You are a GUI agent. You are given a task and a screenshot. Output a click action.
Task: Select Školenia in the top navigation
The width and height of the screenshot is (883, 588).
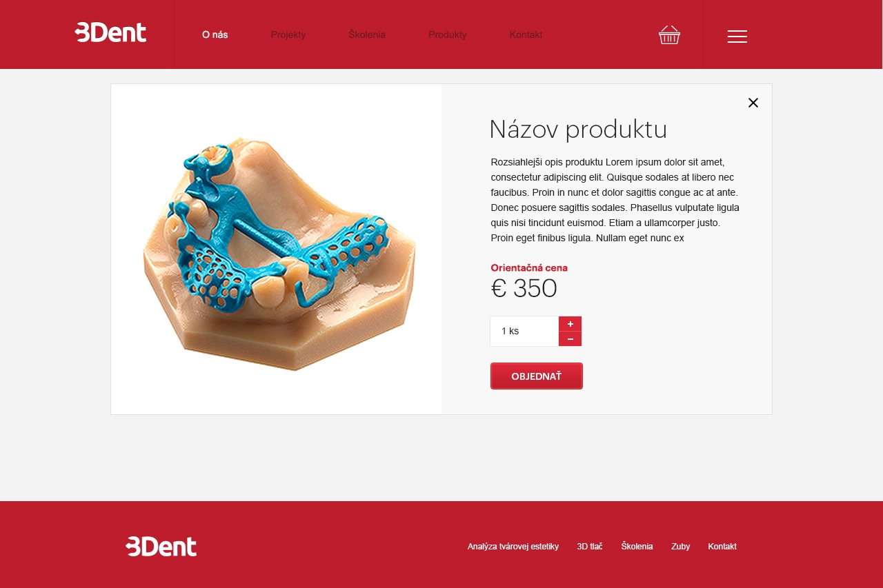coord(367,34)
